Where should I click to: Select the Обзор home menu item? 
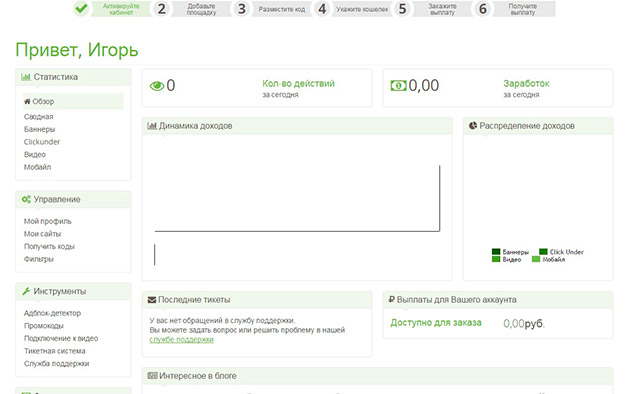click(73, 101)
